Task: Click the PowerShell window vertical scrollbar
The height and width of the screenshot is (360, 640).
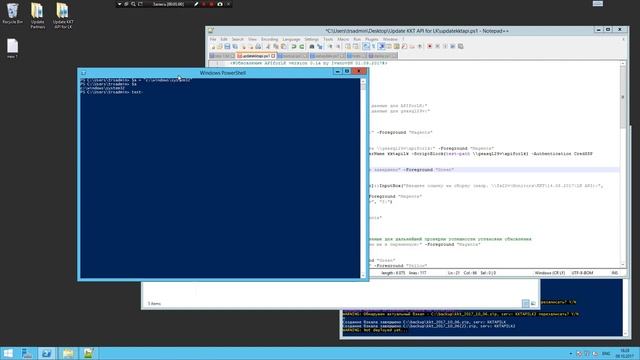Action: [363, 178]
